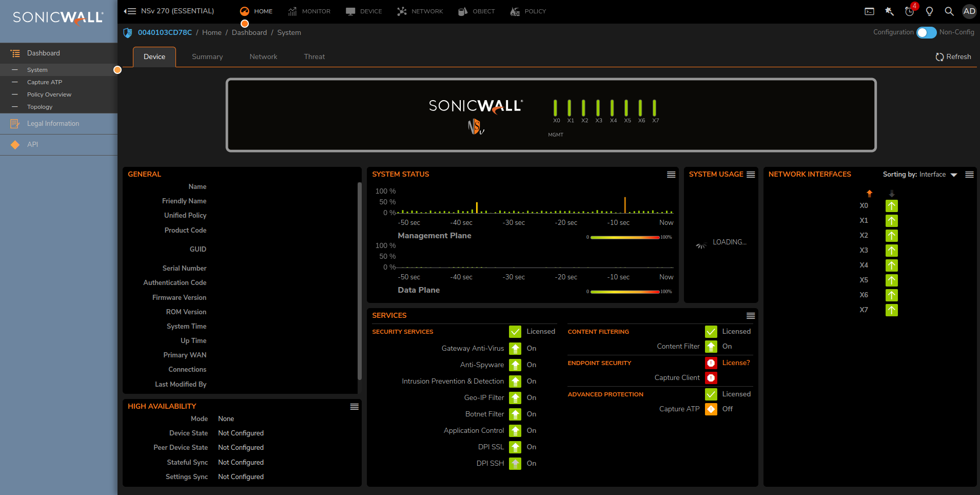Click the Refresh button
Image resolution: width=980 pixels, height=495 pixels.
[x=953, y=57]
